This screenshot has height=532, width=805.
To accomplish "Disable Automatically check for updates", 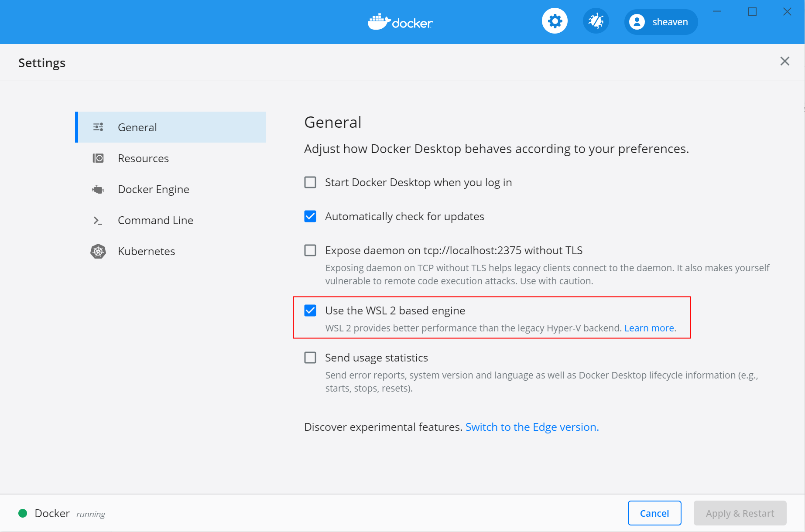I will click(310, 216).
